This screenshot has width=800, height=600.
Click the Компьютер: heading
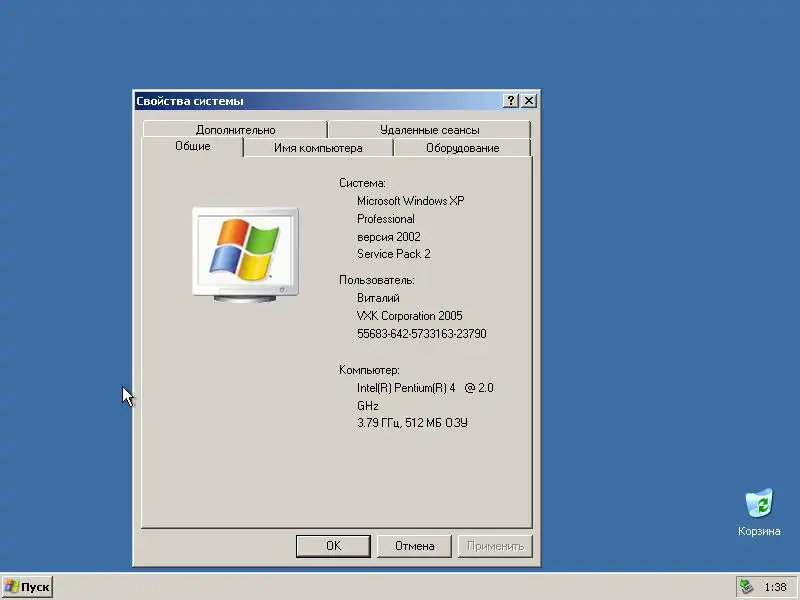[x=369, y=370]
